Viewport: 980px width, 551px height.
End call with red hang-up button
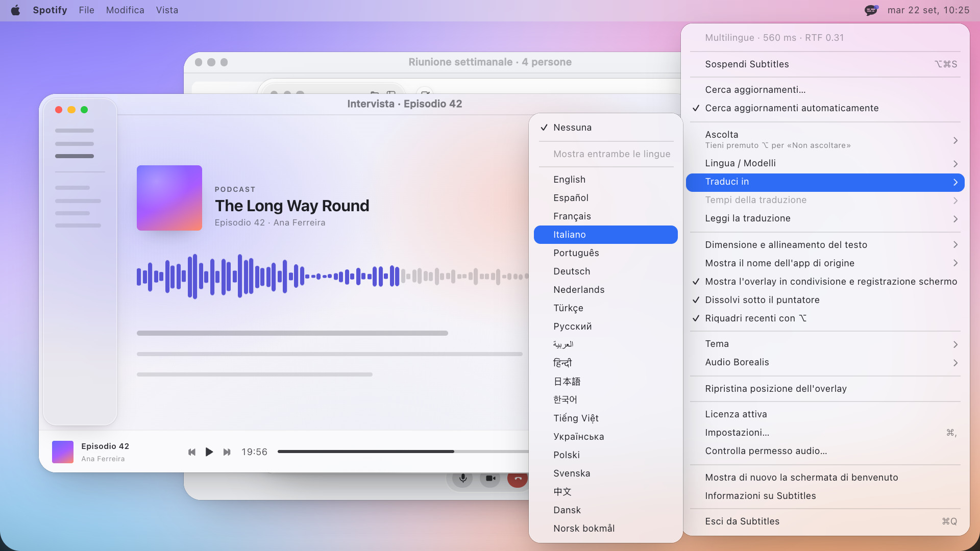[518, 479]
